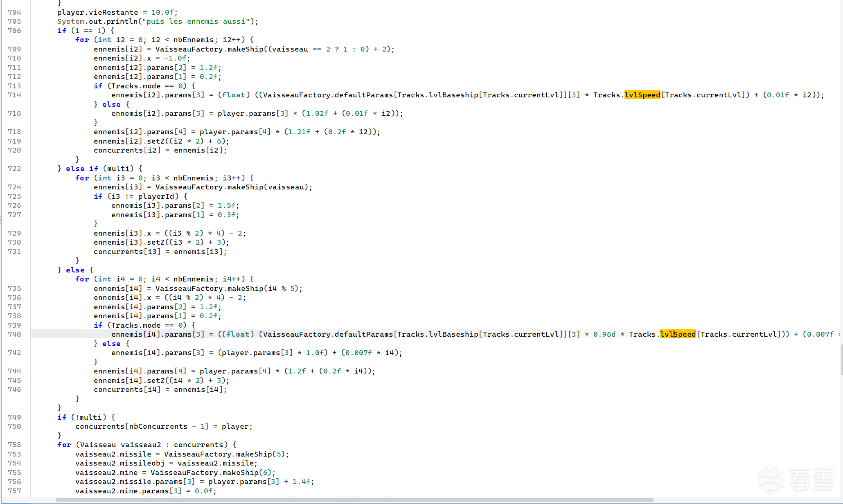Click the vieRestante field on line 704
Viewport: 843px width, 504px height.
(113, 12)
